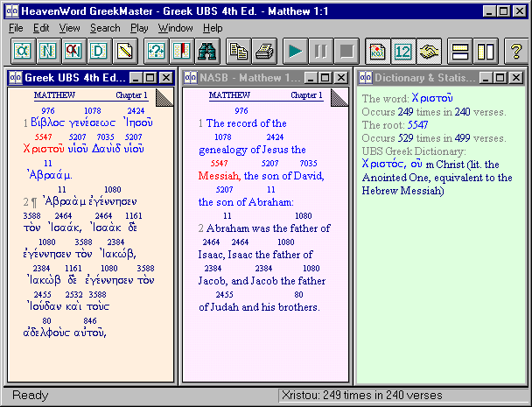Click Strong's number 7035 in Greek window
532x407 pixels.
[105, 137]
